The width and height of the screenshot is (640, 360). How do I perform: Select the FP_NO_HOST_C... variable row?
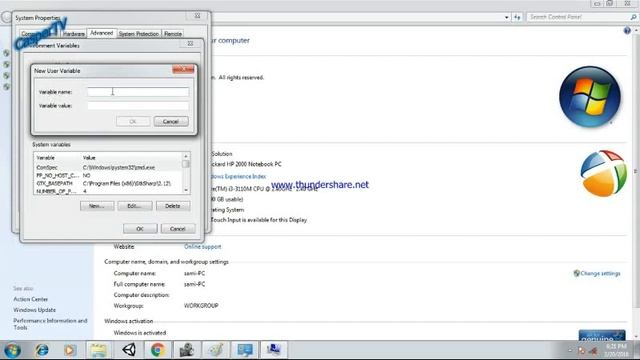point(108,175)
